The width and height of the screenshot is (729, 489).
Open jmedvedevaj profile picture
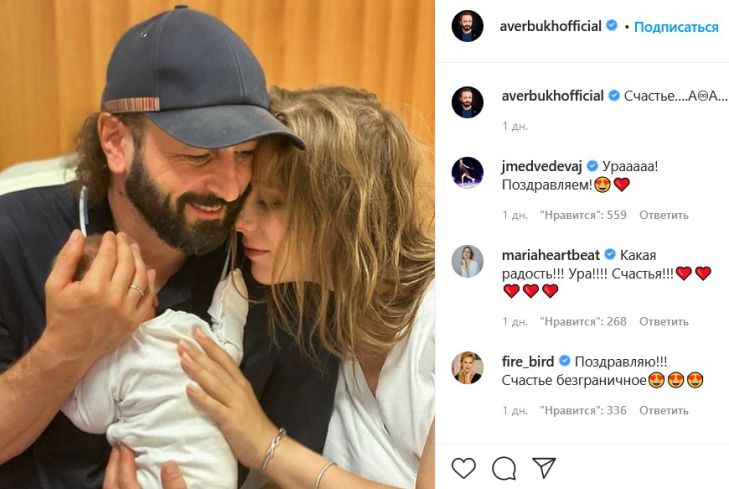click(x=467, y=171)
